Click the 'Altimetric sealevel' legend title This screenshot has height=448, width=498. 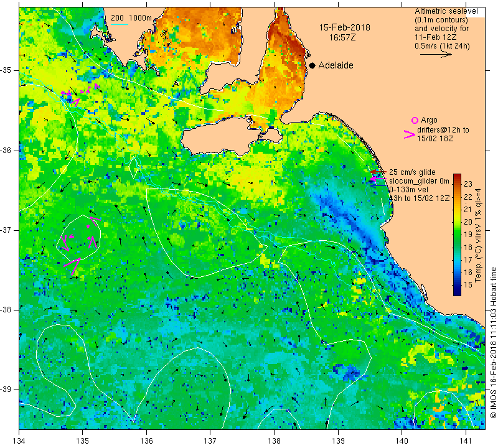click(x=446, y=11)
